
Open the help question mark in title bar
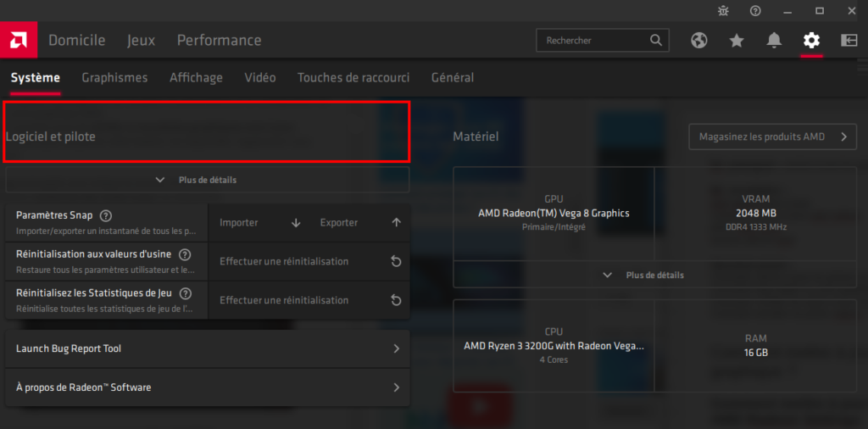coord(755,10)
